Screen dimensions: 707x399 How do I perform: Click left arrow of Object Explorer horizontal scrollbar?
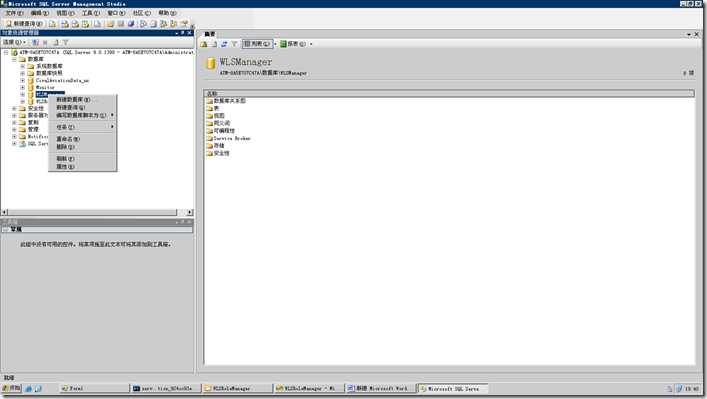pyautogui.click(x=5, y=212)
